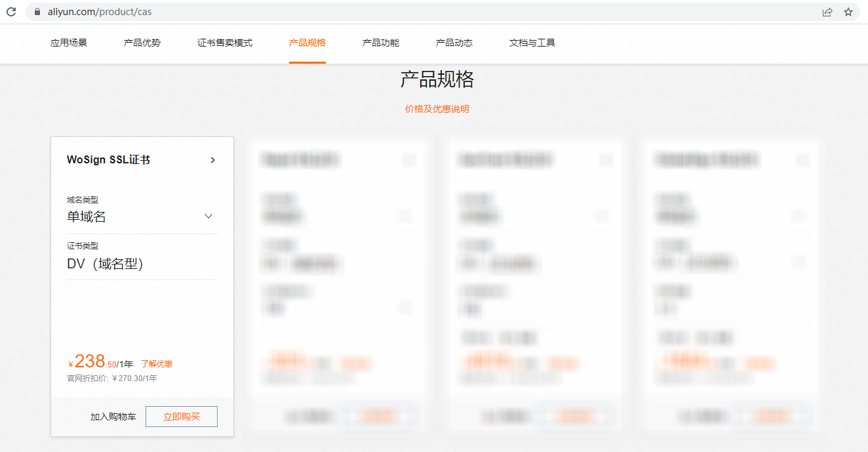Select the 产品规格 tab
The width and height of the screenshot is (868, 452).
point(307,43)
